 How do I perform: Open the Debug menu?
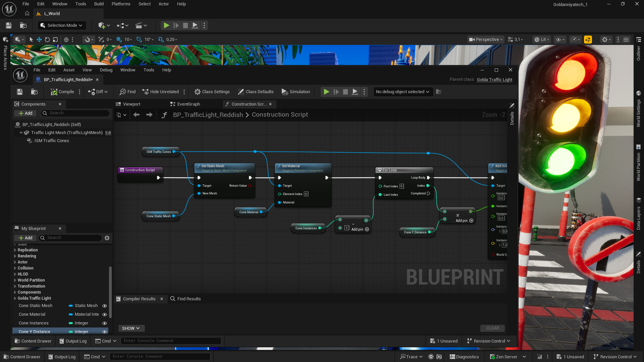pos(106,70)
